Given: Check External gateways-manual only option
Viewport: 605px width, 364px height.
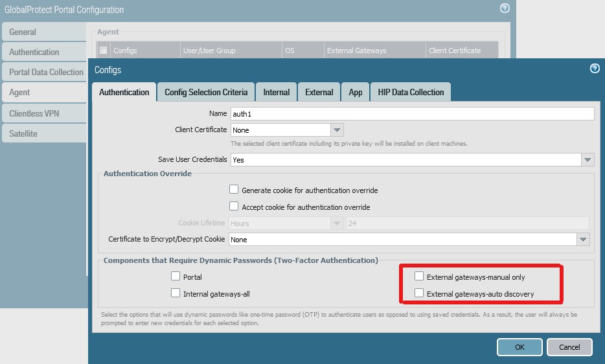Looking at the screenshot, I should coord(419,276).
